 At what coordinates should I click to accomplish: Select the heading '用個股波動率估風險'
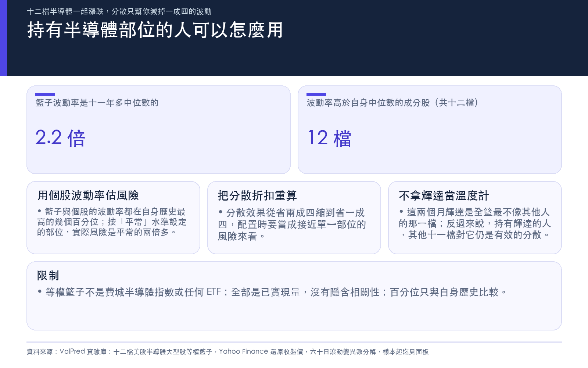[x=88, y=195]
